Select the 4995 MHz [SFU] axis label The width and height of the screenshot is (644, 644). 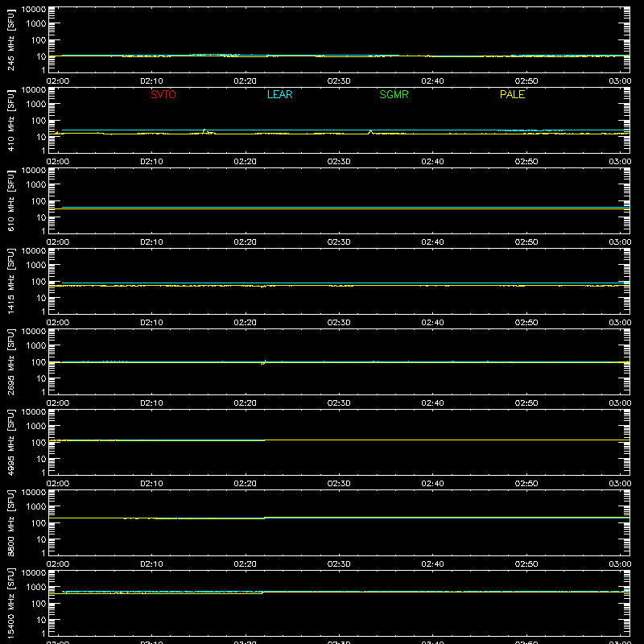[10, 442]
